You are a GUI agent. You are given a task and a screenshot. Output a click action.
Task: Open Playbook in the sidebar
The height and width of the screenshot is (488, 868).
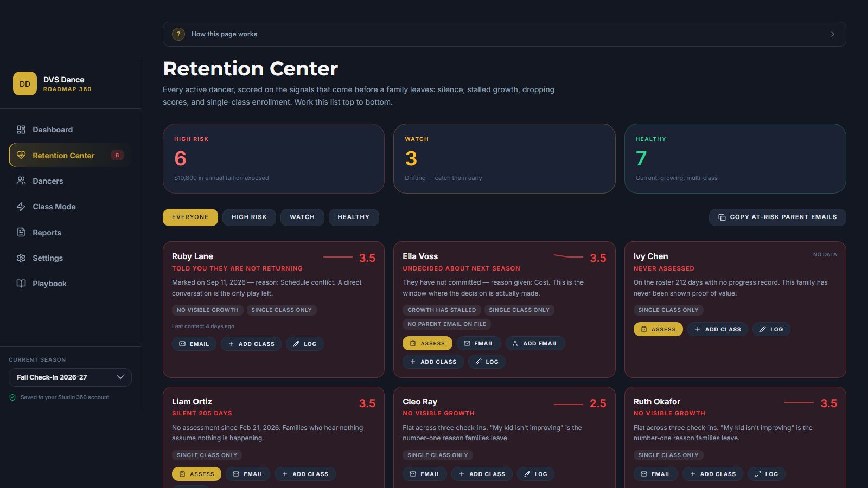point(69,284)
